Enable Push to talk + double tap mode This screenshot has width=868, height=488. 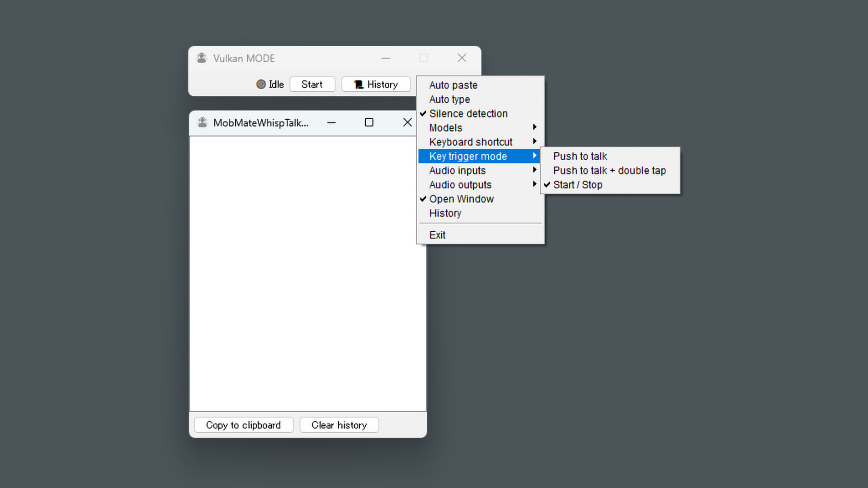click(x=609, y=170)
